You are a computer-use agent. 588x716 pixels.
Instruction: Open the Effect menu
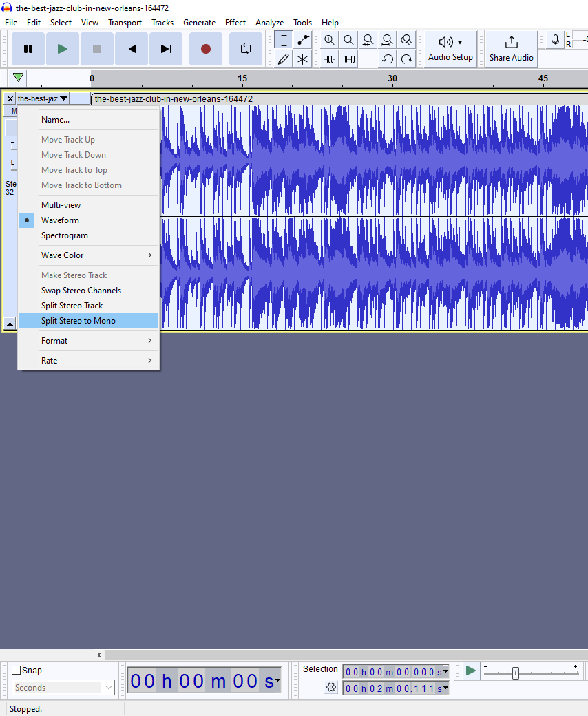point(235,22)
